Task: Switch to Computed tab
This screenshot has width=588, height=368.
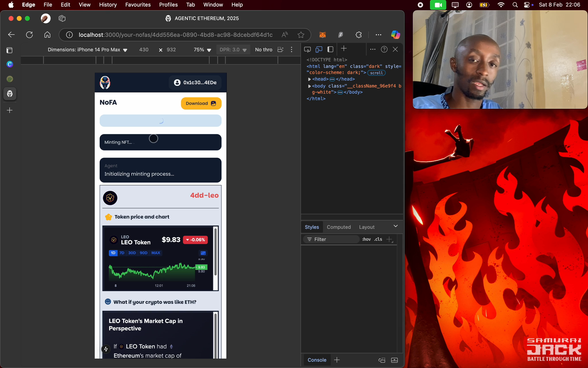Action: tap(339, 227)
